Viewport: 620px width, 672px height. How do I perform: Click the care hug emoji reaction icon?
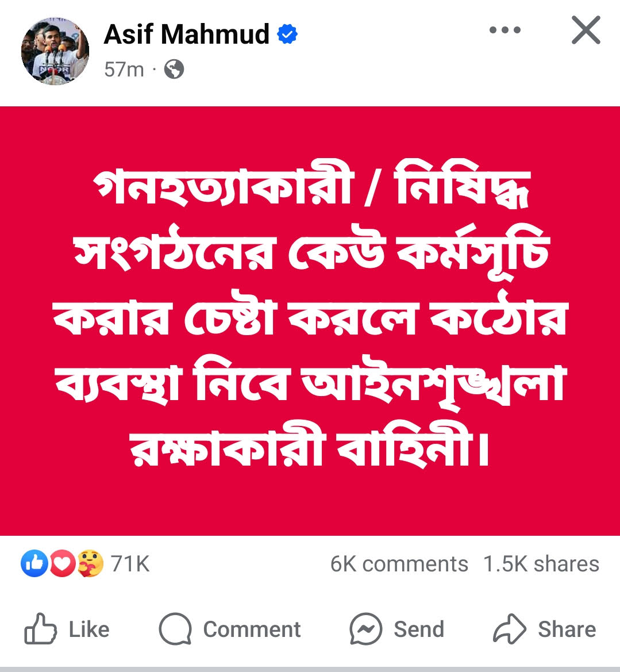click(90, 563)
